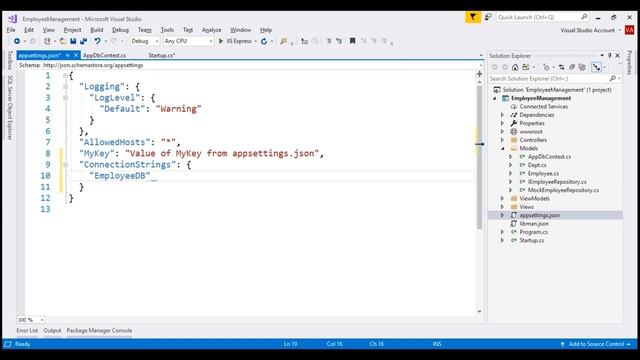Open the Output tab
The image size is (640, 360).
52,331
